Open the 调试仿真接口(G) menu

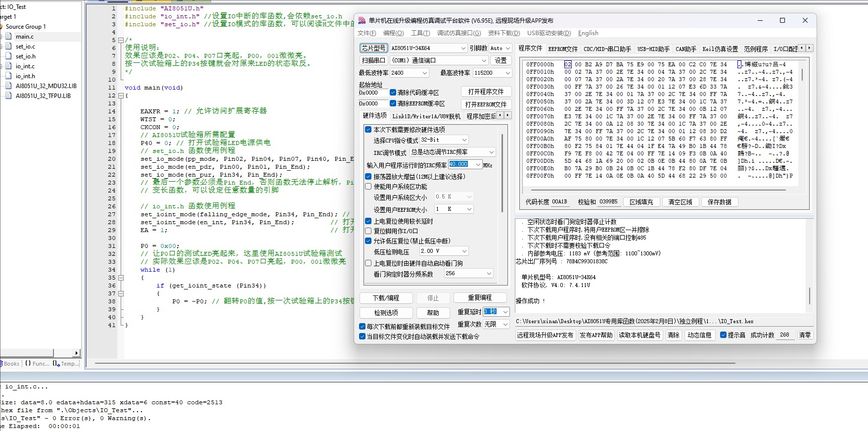click(458, 33)
